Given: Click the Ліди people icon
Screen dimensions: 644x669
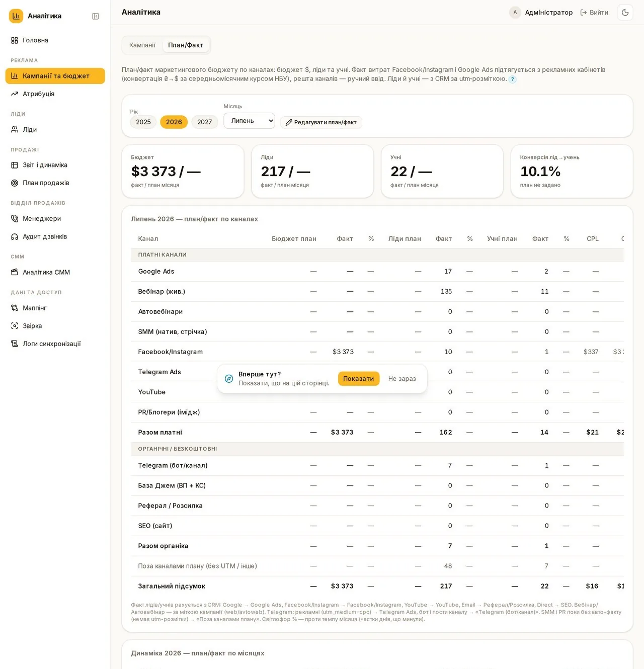Looking at the screenshot, I should 15,130.
